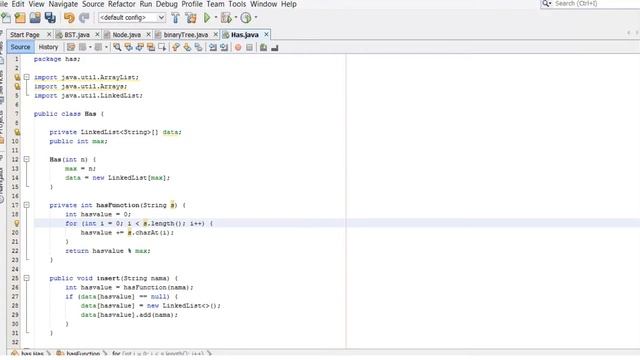Click the Save All icon
Screen dimensions: 640x360
50,18
